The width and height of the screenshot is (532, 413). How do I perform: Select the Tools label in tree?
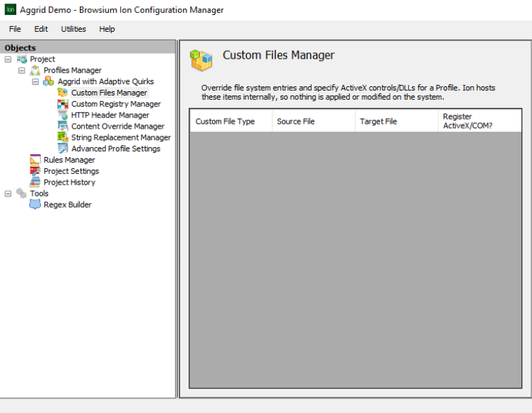40,194
